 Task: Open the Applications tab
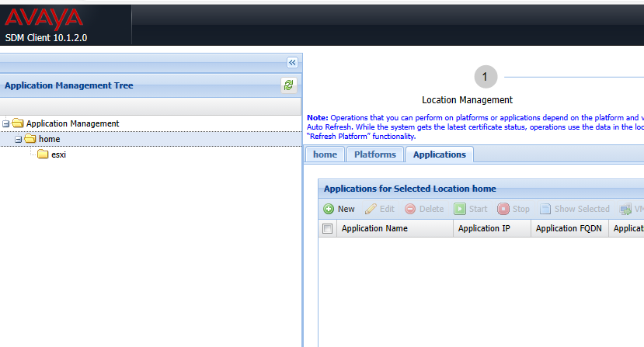[x=439, y=154]
